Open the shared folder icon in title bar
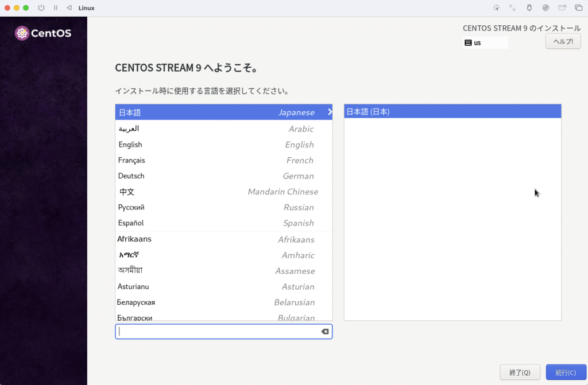Viewport: 588px width, 385px height. click(x=562, y=8)
